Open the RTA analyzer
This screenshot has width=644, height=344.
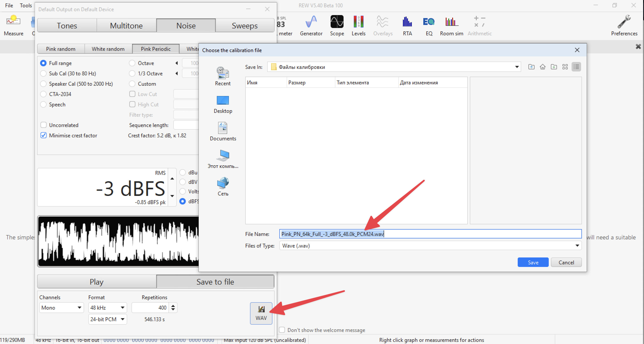[407, 25]
